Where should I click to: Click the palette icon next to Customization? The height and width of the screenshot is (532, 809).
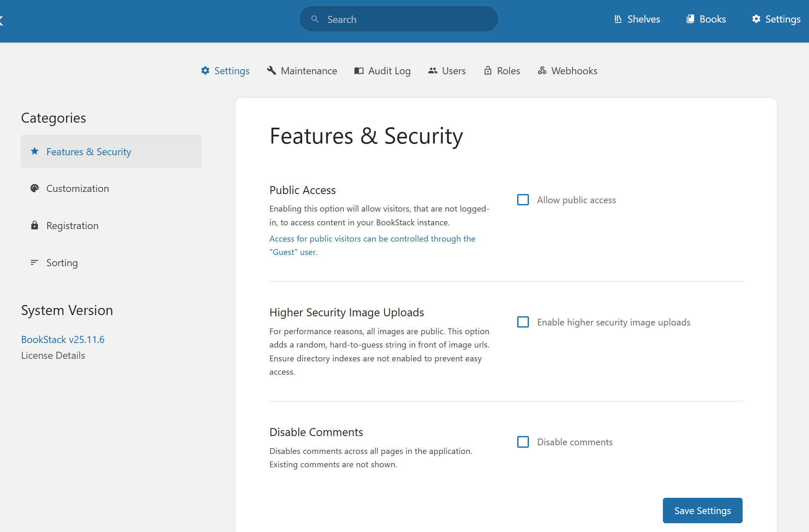(35, 188)
